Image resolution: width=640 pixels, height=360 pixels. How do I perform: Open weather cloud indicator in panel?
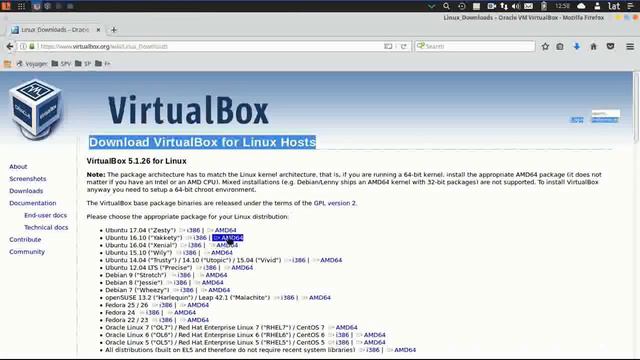581,6
